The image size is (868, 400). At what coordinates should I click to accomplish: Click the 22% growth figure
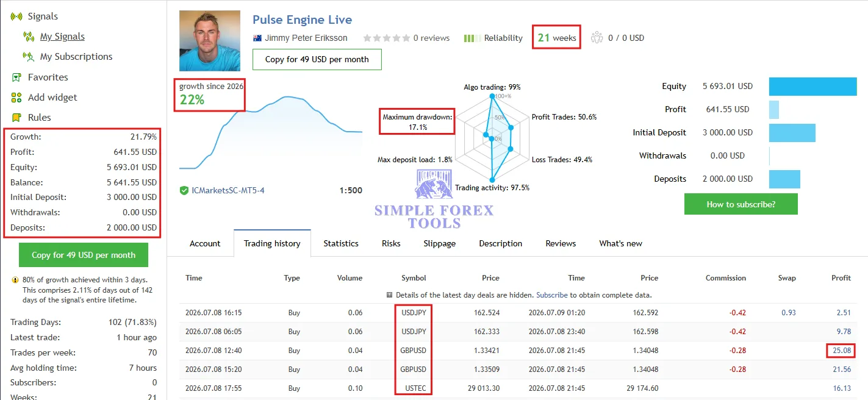pyautogui.click(x=192, y=100)
